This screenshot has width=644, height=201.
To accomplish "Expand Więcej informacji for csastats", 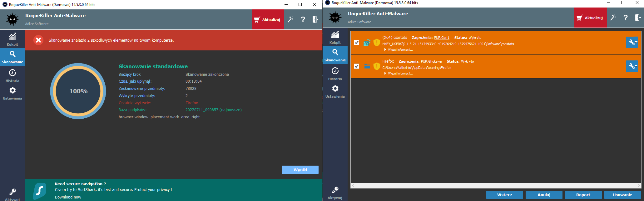I will (x=399, y=50).
